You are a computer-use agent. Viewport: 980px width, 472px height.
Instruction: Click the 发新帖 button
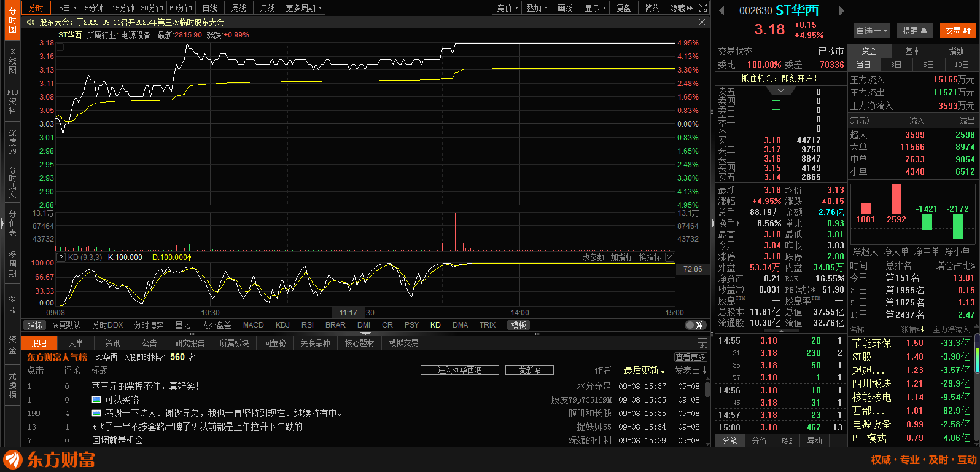tap(529, 370)
